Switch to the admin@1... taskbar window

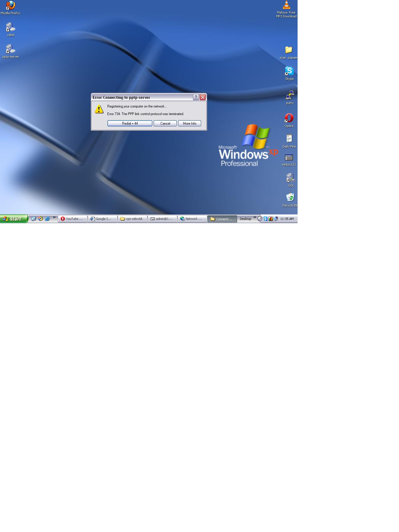[x=162, y=219]
